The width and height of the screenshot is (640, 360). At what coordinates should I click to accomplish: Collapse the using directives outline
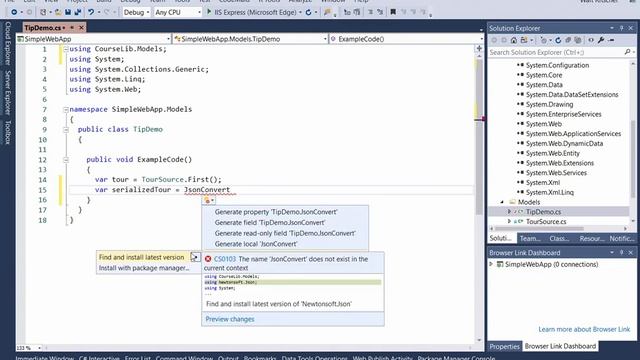pos(65,49)
